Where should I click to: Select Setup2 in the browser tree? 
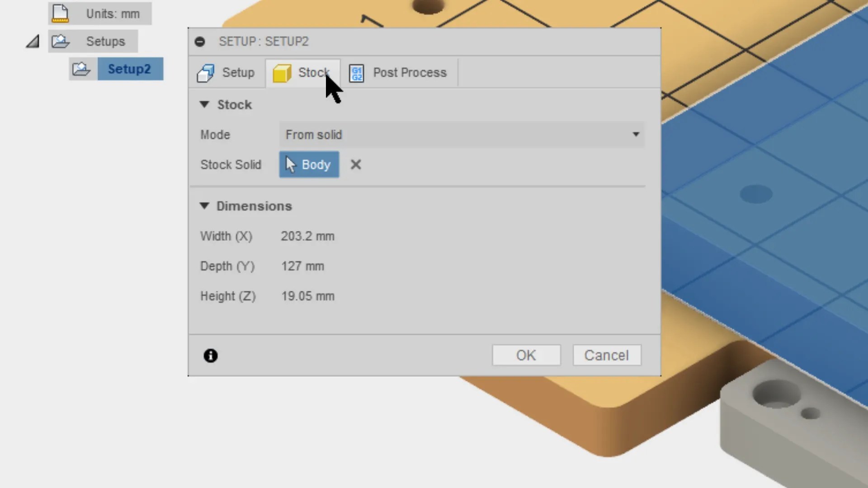pyautogui.click(x=129, y=69)
